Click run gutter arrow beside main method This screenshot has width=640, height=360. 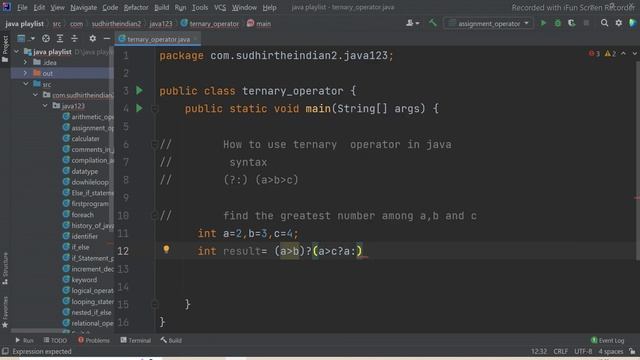[140, 108]
